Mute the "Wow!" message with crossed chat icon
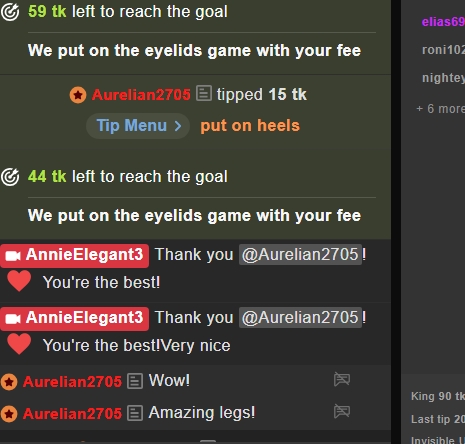 pos(342,380)
